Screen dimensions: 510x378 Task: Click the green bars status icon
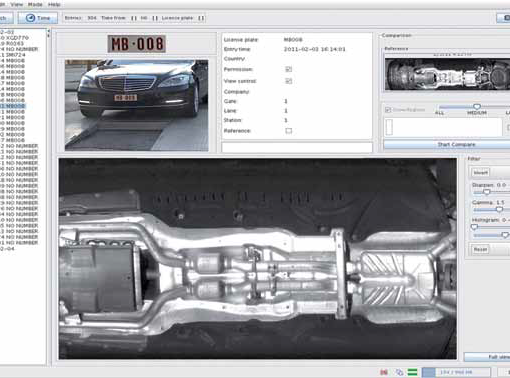413,372
